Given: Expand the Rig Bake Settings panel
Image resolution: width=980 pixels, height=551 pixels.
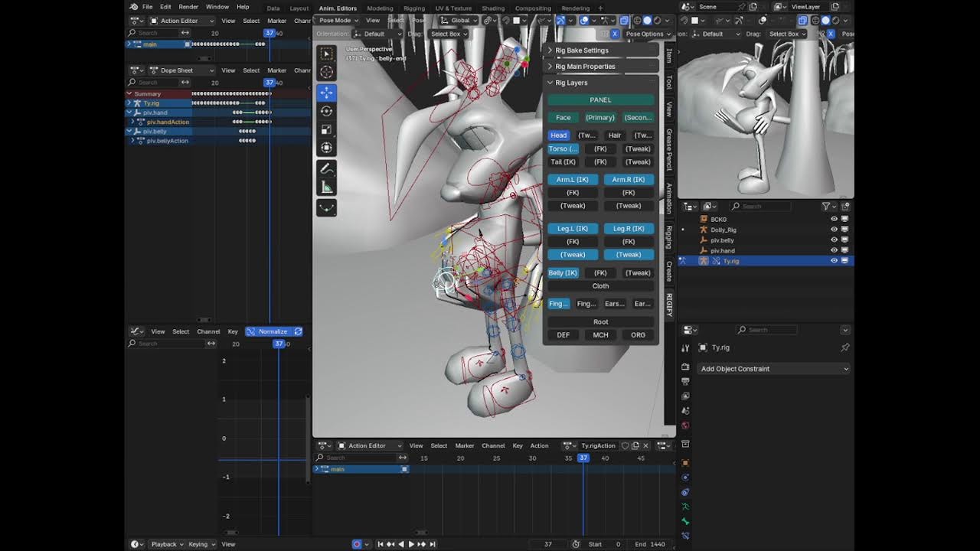Looking at the screenshot, I should click(x=582, y=51).
